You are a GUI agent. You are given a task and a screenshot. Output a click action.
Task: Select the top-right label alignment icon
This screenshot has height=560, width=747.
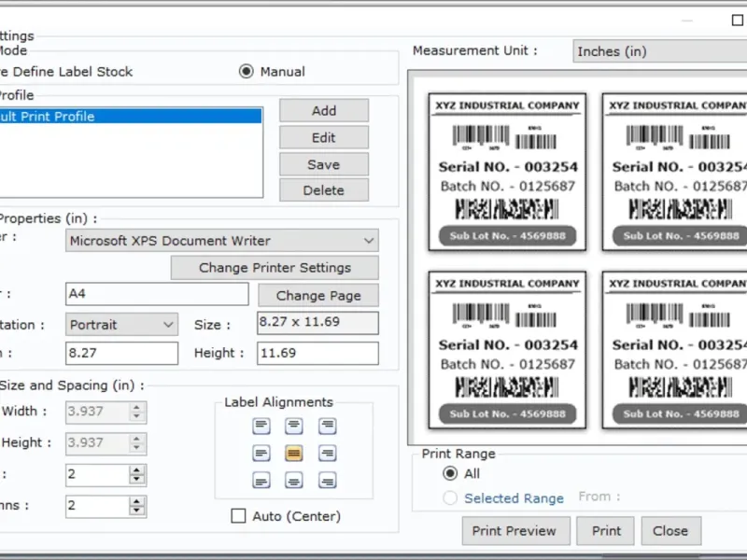[327, 427]
